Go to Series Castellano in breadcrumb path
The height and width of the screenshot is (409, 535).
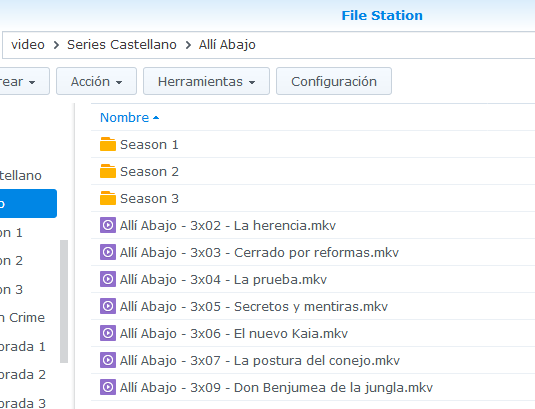click(x=122, y=45)
